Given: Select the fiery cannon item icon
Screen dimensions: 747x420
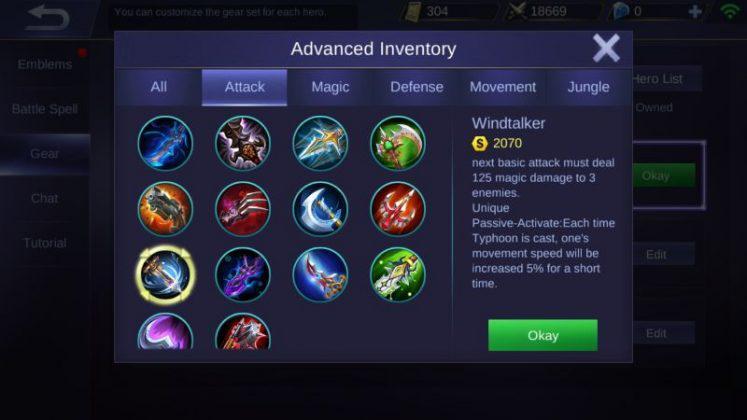Looking at the screenshot, I should [x=165, y=209].
